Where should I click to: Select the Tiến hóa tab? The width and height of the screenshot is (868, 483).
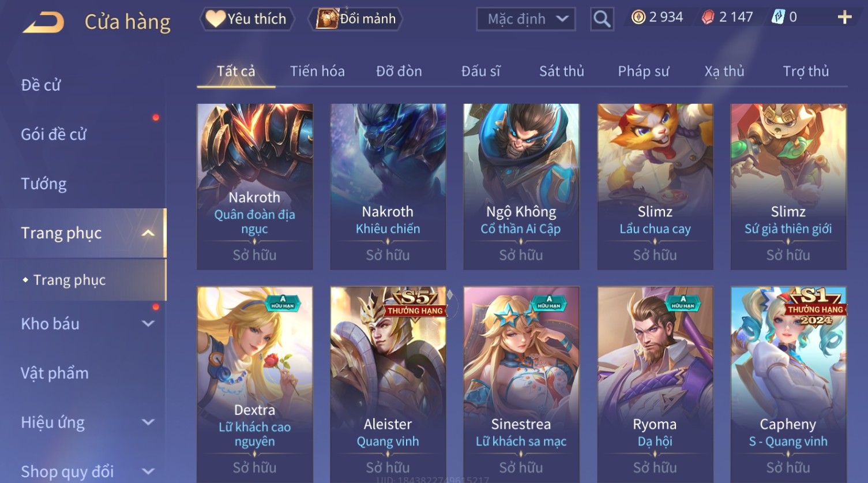point(317,72)
